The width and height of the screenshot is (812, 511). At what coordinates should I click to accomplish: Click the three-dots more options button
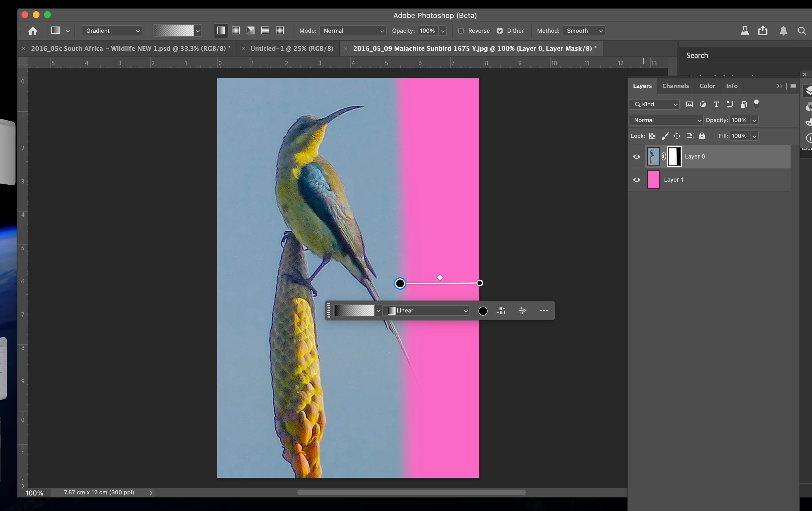(x=544, y=310)
